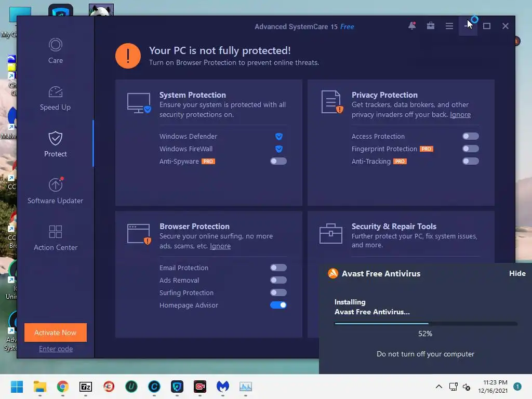Viewport: 532px width, 399px height.
Task: Click the Windows Defender shield status icon
Action: 279,137
